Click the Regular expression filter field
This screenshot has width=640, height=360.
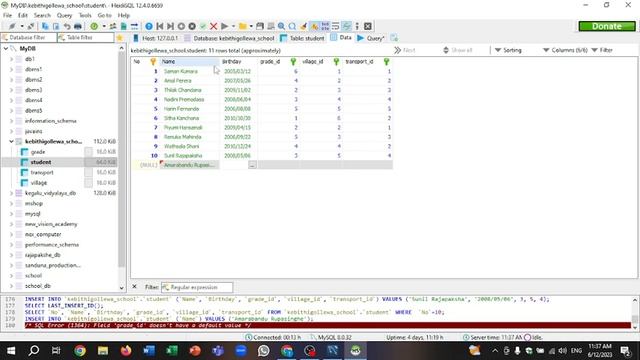[197, 287]
